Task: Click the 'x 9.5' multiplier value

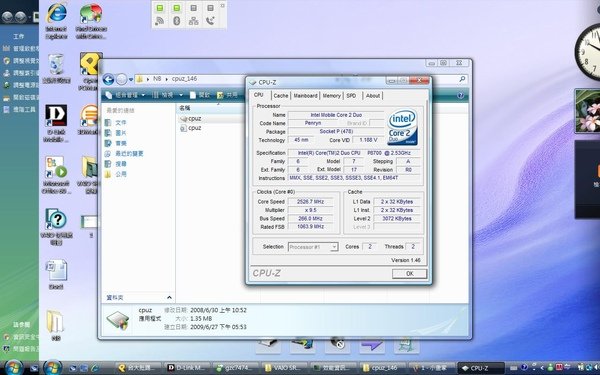Action: click(310, 210)
